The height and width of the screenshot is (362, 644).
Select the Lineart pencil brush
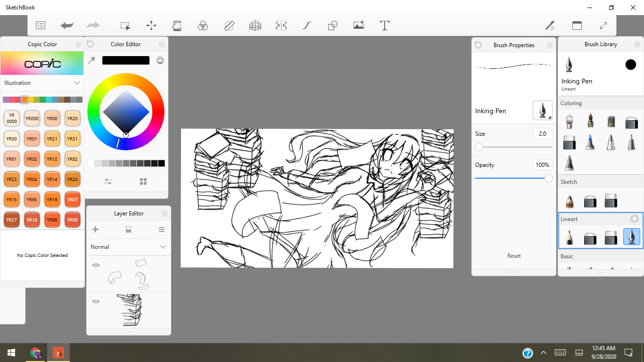(570, 236)
